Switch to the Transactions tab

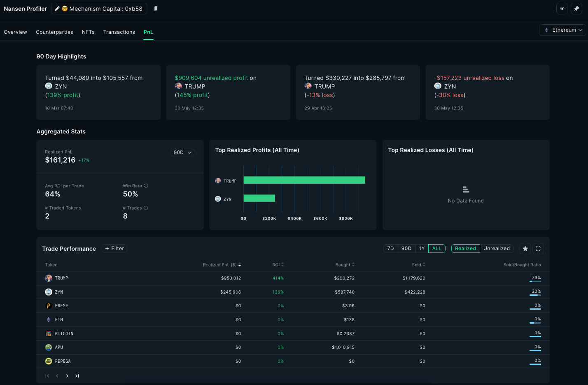[119, 32]
